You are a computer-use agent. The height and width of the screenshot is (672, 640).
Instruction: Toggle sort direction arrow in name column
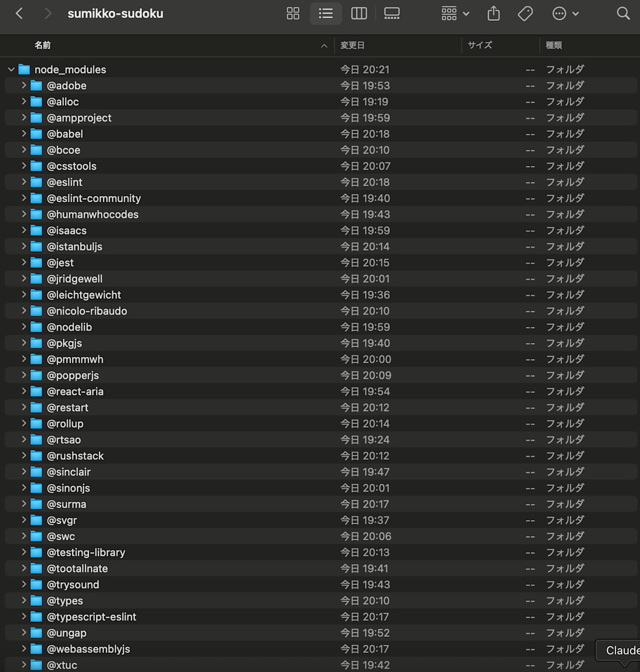click(x=324, y=46)
